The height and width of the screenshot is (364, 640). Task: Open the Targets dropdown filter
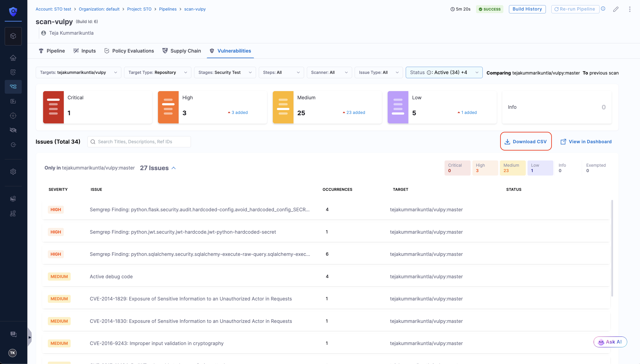pyautogui.click(x=78, y=73)
